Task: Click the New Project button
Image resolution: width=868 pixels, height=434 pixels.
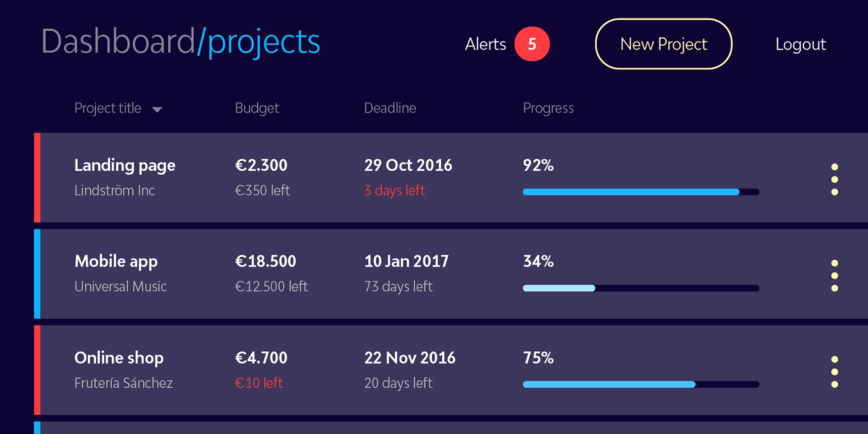Action: 663,44
